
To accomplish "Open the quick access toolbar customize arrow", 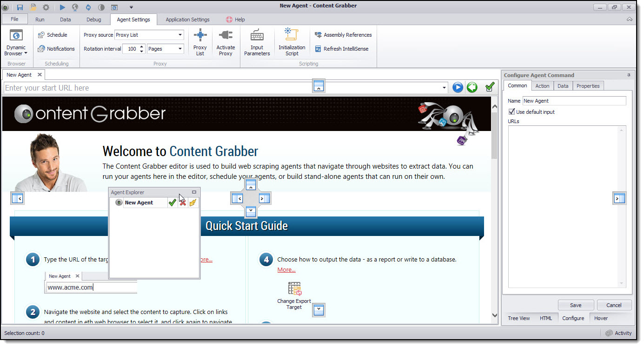I will 132,7.
